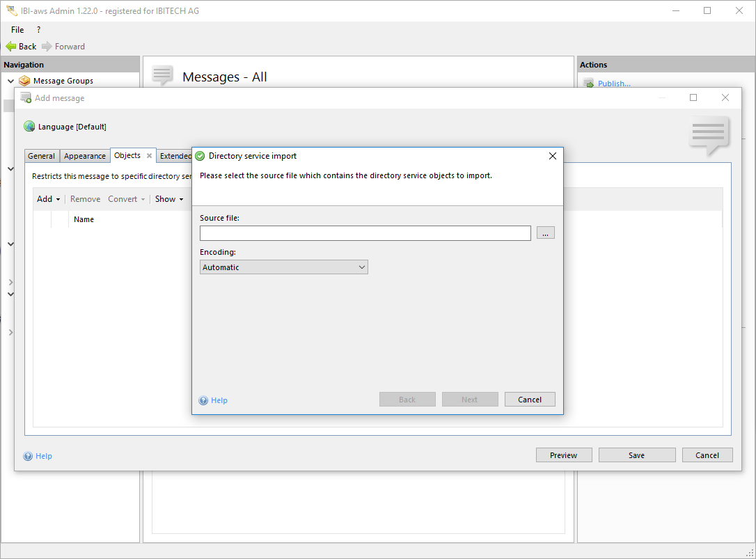Switch to the Appearance tab
Image resolution: width=756 pixels, height=559 pixels.
(x=85, y=156)
